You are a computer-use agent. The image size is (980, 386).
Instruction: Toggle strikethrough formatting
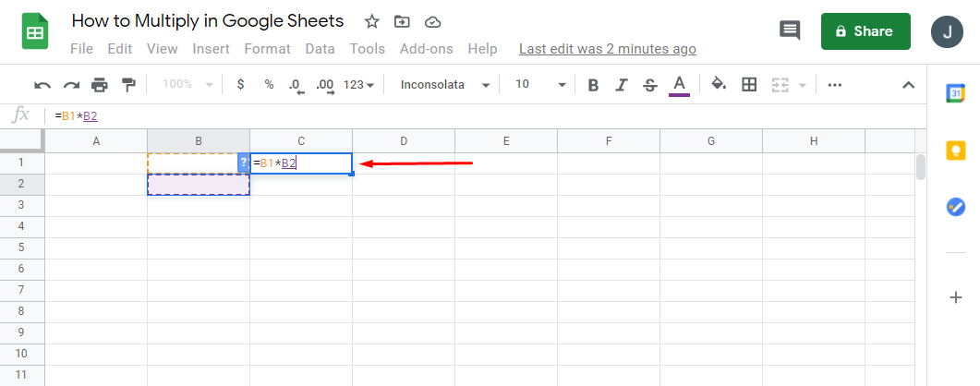649,85
